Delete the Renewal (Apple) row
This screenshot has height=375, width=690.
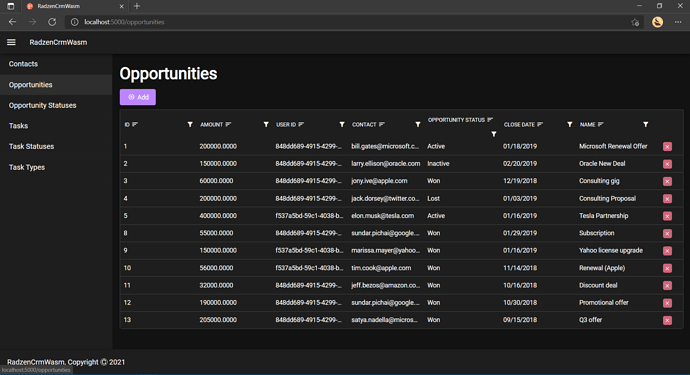[667, 268]
